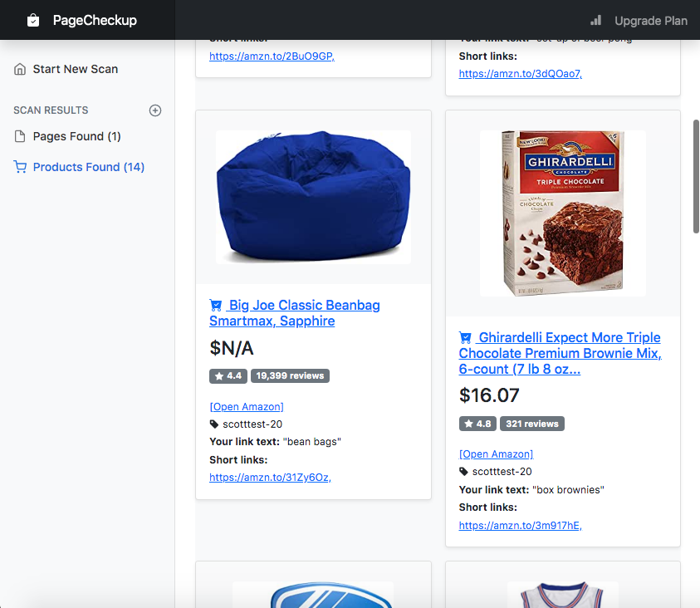Click the 4.4 star rating badge
Image resolution: width=700 pixels, height=608 pixels.
click(x=228, y=376)
